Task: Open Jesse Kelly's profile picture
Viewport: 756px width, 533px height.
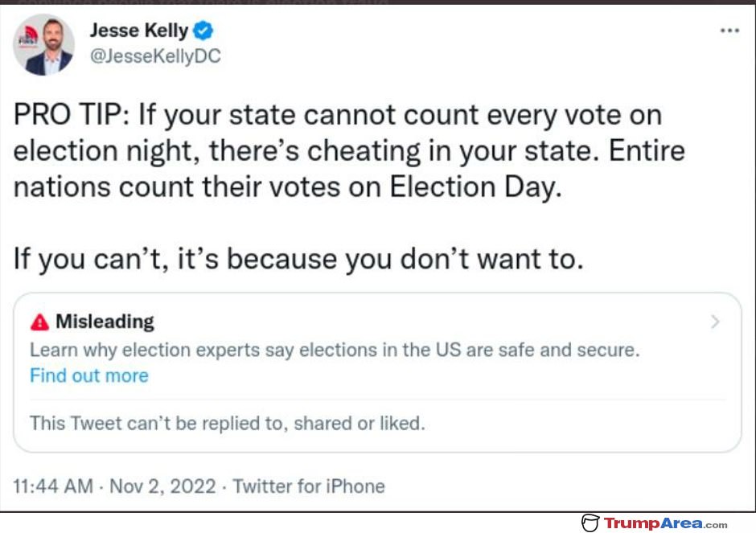Action: (x=44, y=45)
